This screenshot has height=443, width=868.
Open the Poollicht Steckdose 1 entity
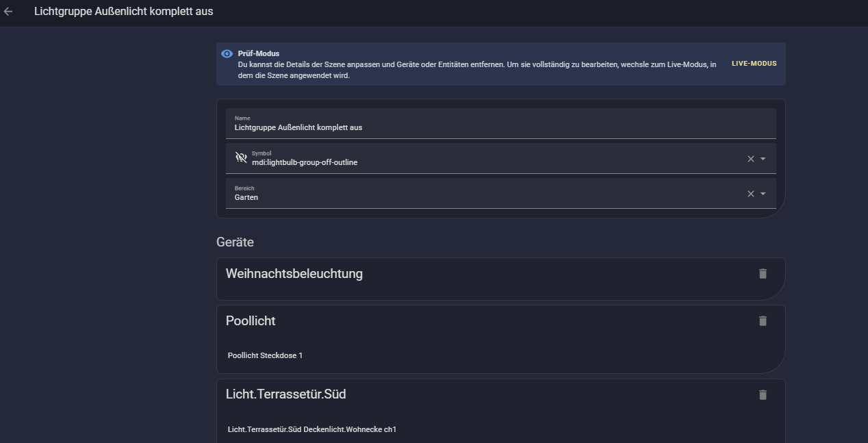tap(265, 355)
